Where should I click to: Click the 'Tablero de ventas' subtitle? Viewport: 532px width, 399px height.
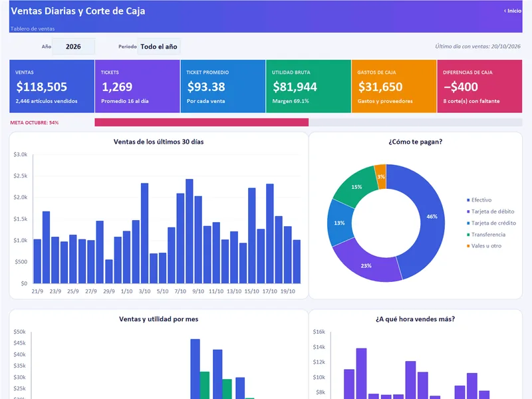coord(33,29)
